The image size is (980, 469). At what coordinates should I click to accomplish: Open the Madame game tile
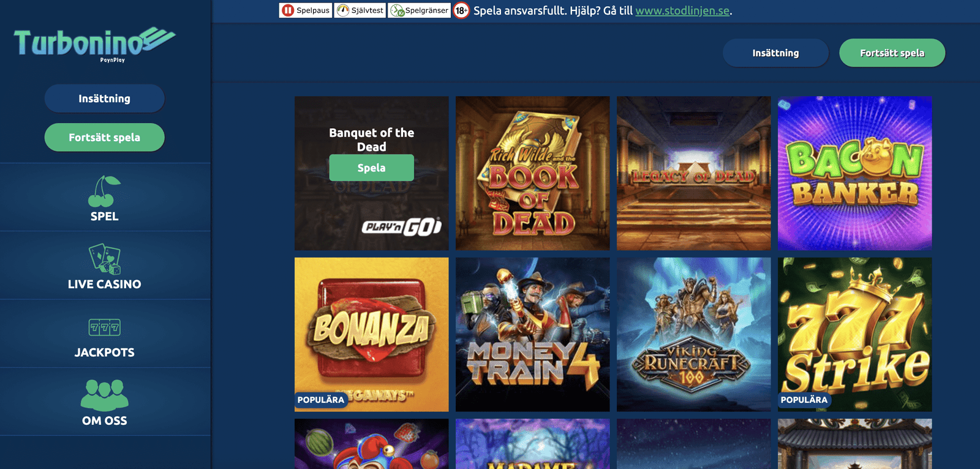[533, 444]
